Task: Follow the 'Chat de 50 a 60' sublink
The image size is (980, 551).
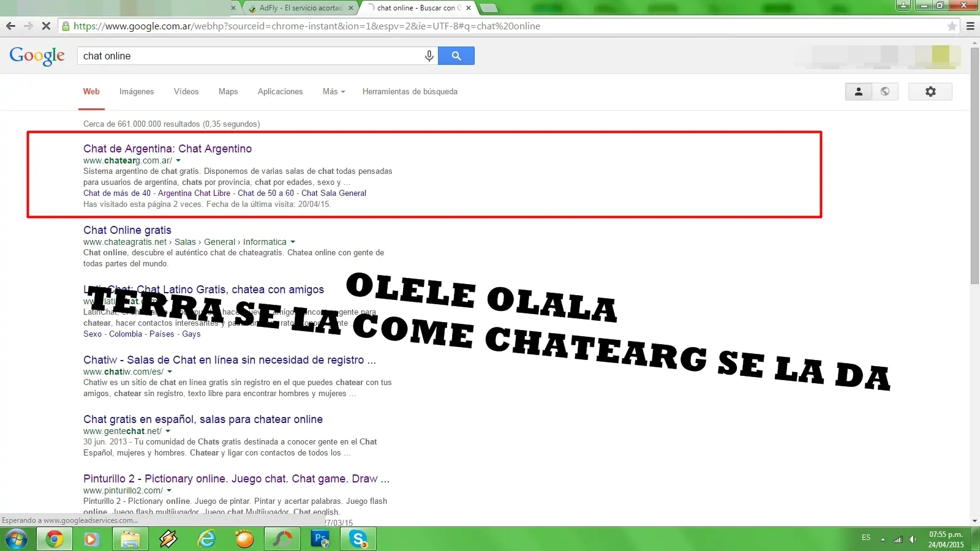Action: [266, 193]
